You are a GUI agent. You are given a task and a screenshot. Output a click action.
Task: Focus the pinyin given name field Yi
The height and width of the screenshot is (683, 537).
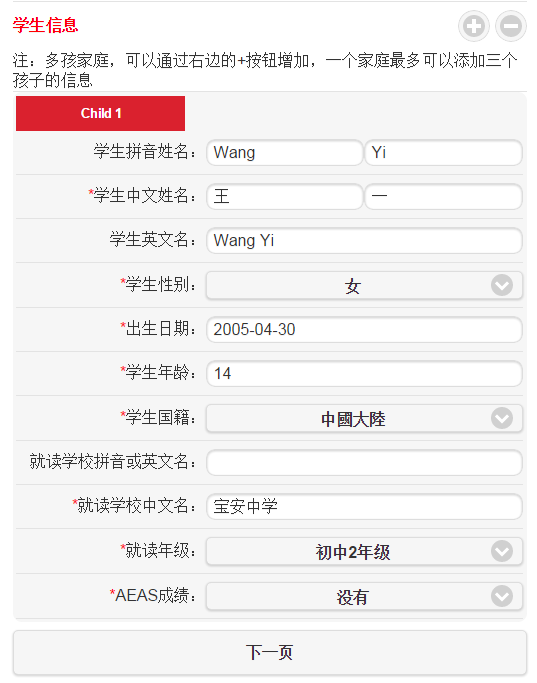[443, 152]
